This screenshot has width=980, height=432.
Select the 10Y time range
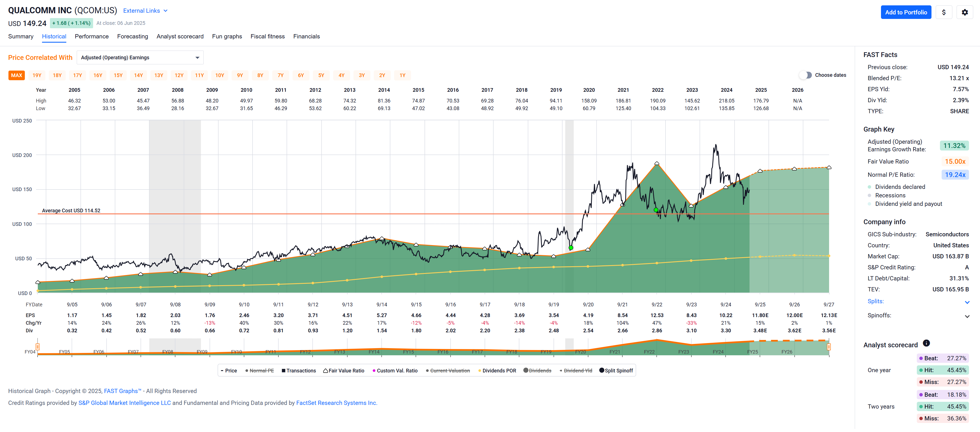[x=219, y=75]
